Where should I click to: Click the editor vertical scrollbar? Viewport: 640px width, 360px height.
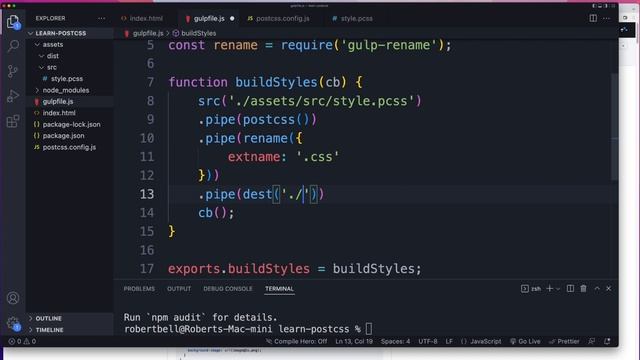614,127
